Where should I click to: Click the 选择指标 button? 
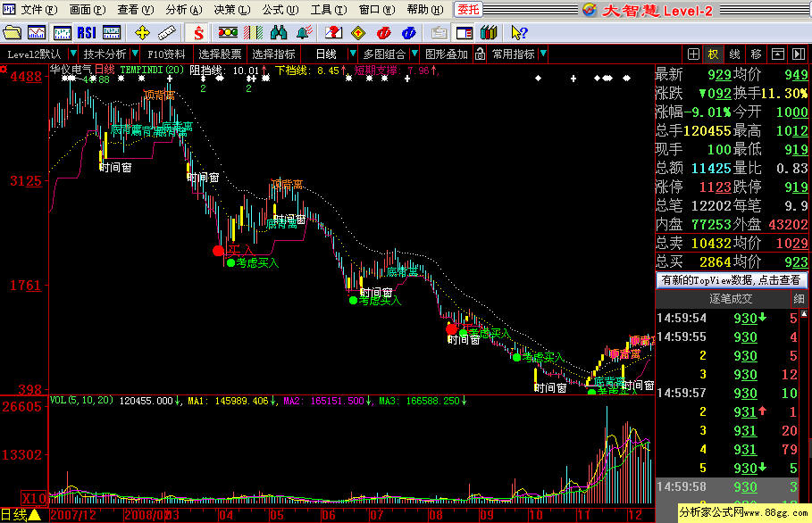point(273,54)
